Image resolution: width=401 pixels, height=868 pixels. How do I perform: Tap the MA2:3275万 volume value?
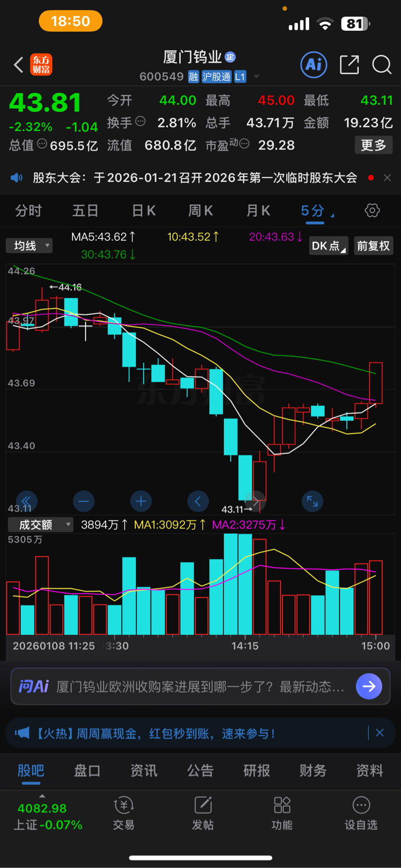(x=249, y=524)
